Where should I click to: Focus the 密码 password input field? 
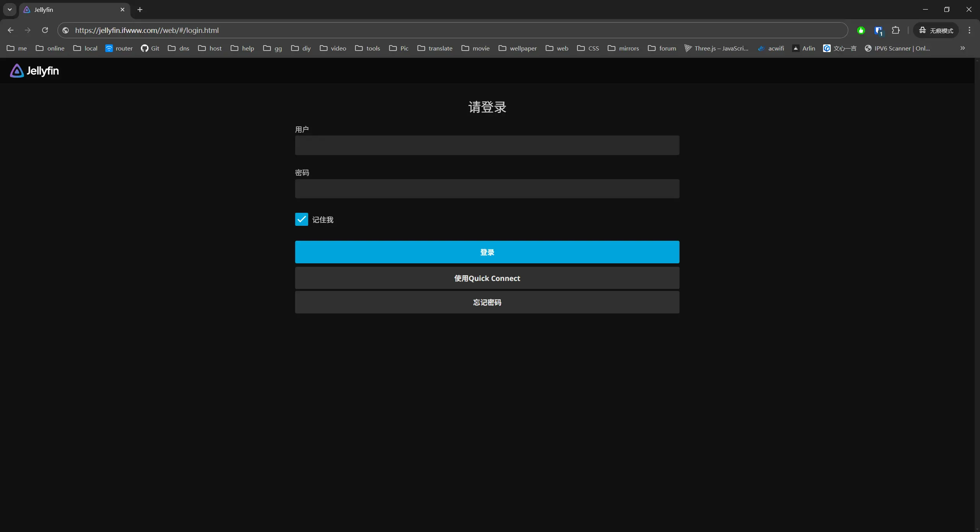(x=487, y=189)
